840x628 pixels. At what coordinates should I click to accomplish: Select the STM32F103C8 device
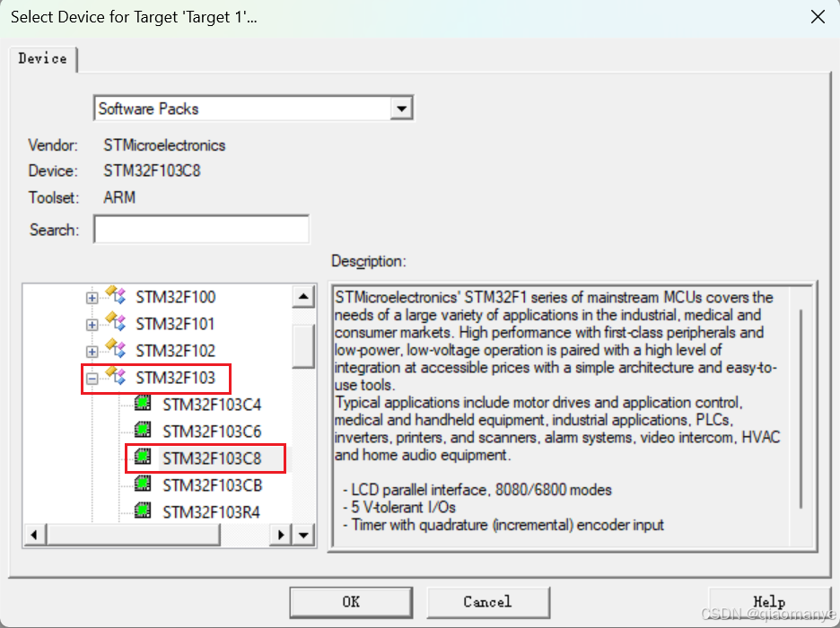coord(212,458)
